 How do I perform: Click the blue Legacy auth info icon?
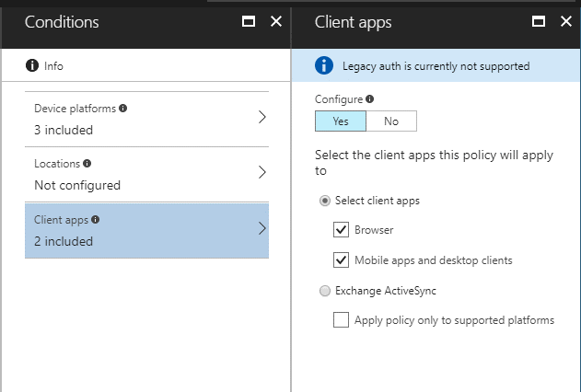click(323, 65)
